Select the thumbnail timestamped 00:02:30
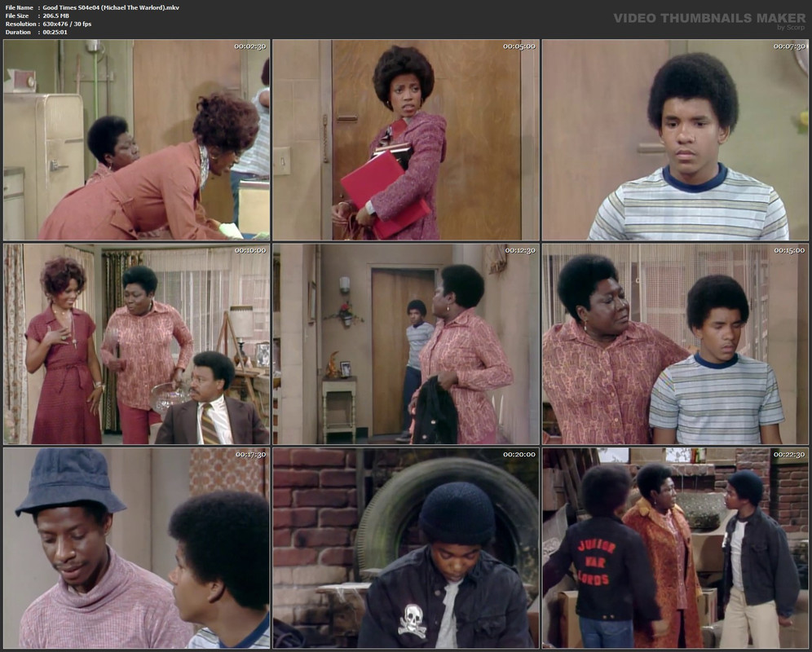The width and height of the screenshot is (812, 652). click(137, 140)
